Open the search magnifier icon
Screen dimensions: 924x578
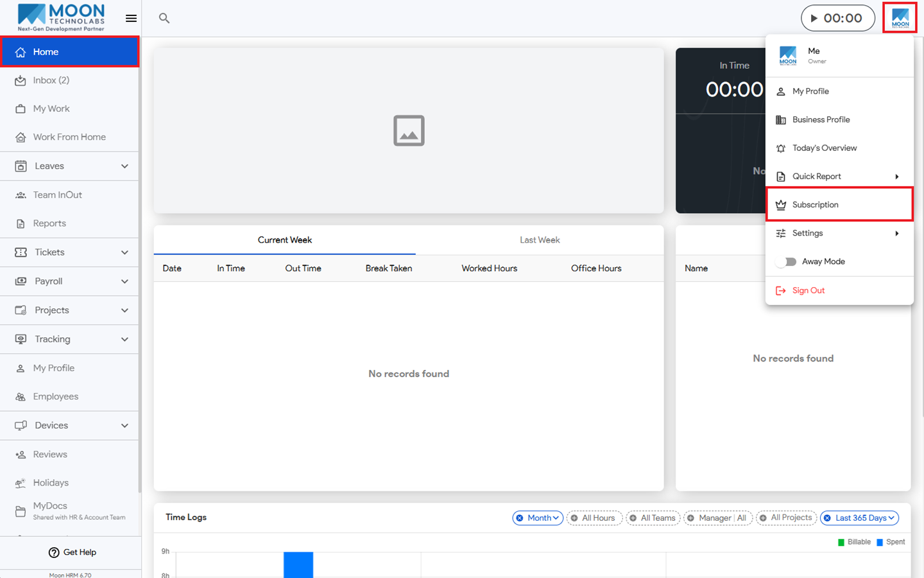point(164,18)
